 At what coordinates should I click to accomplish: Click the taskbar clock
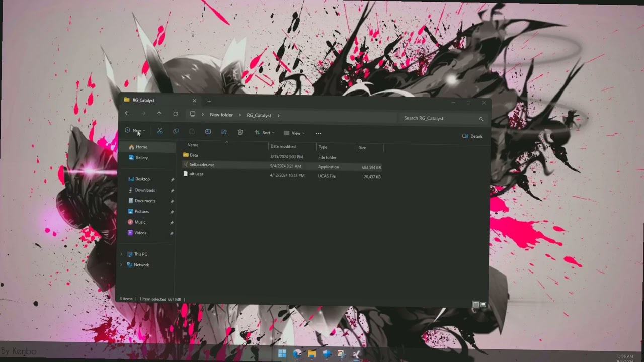[626, 358]
